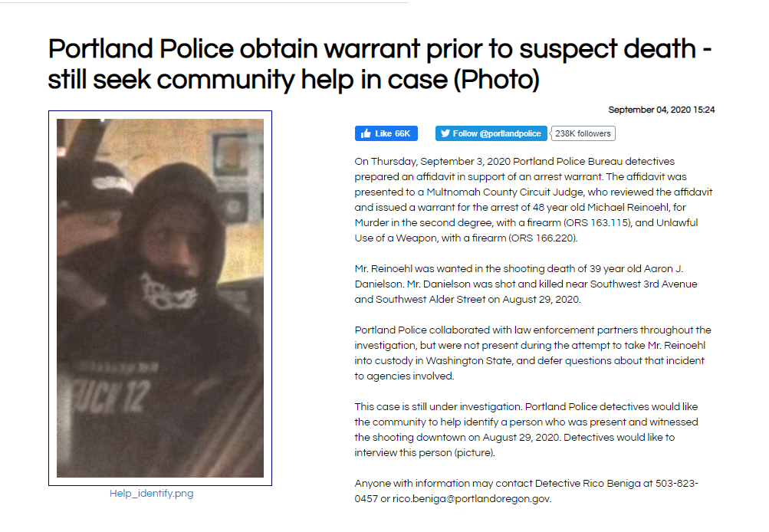Image resolution: width=769 pixels, height=532 pixels.
Task: Click the rico.beniga@portlandoregon.gov email address
Action: [x=471, y=499]
